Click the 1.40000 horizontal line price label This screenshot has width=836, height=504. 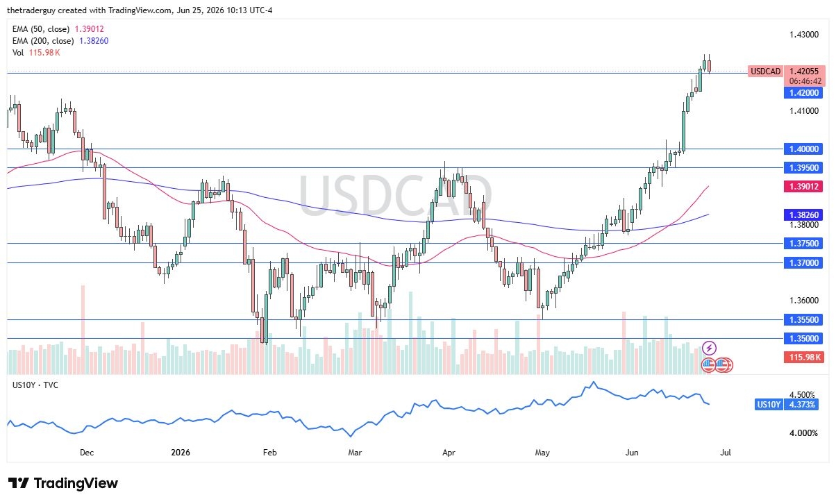[804, 149]
